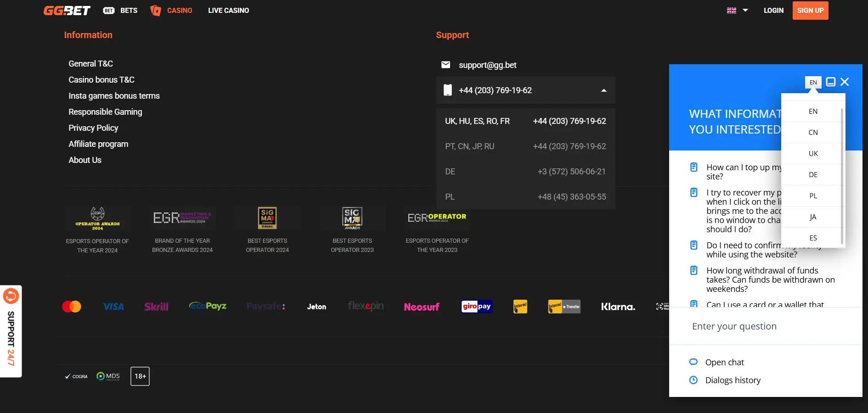868x413 pixels.
Task: Click the Klarna payment logo
Action: pyautogui.click(x=618, y=307)
